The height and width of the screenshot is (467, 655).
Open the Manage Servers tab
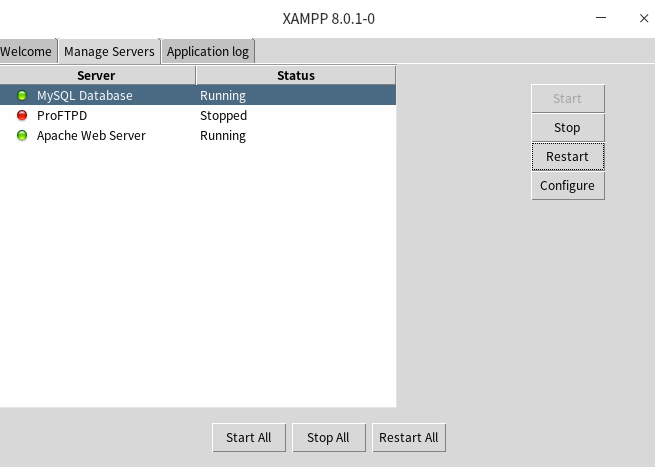click(109, 51)
